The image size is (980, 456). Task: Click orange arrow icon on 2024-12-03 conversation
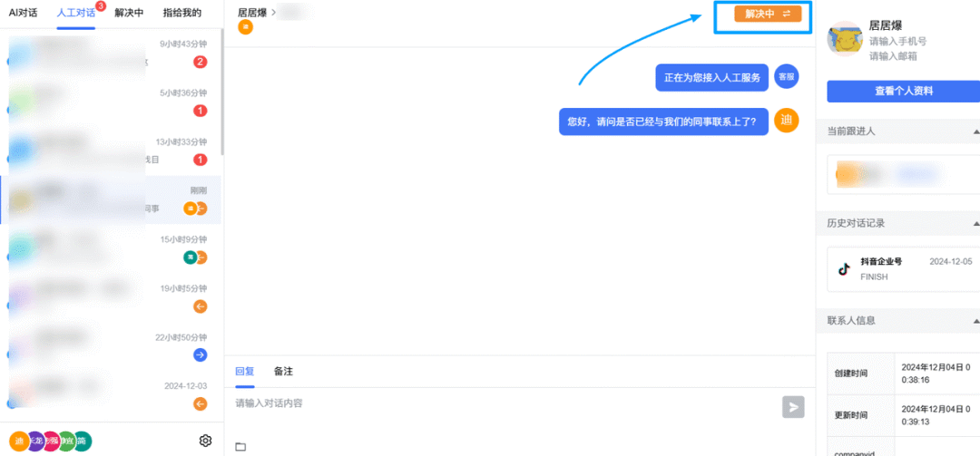coord(200,403)
